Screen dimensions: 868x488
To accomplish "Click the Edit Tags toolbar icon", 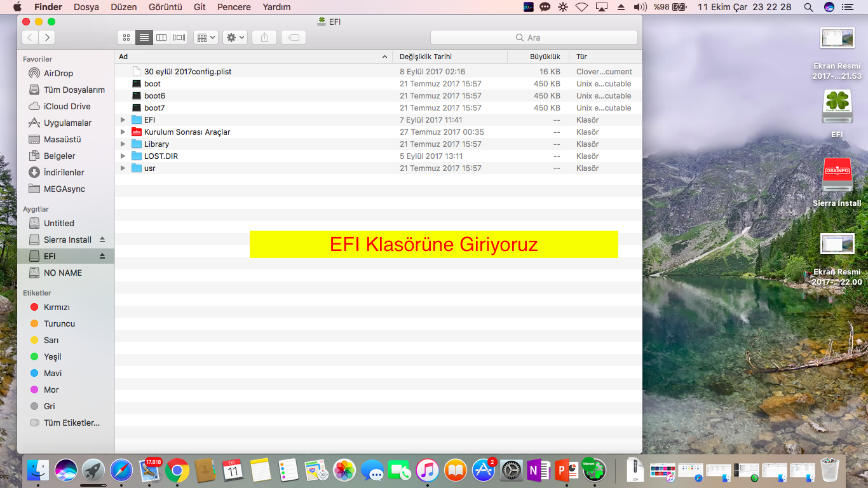I will click(x=294, y=37).
